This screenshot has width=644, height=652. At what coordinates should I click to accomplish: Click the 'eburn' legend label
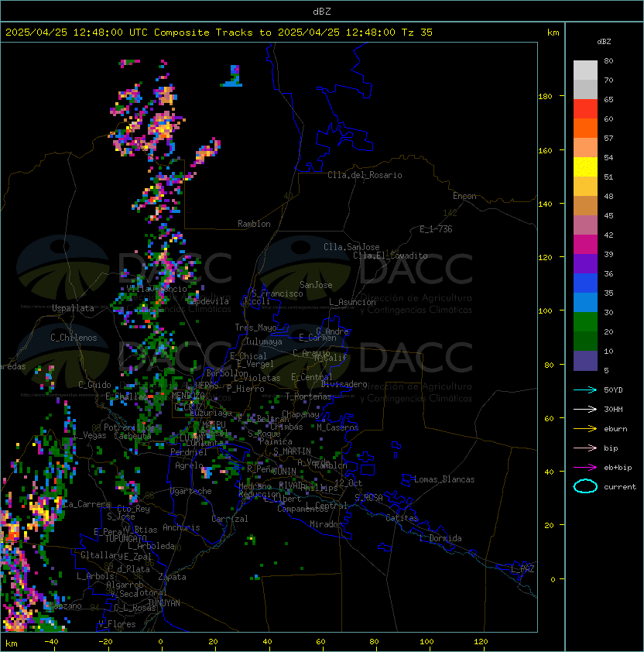[615, 429]
